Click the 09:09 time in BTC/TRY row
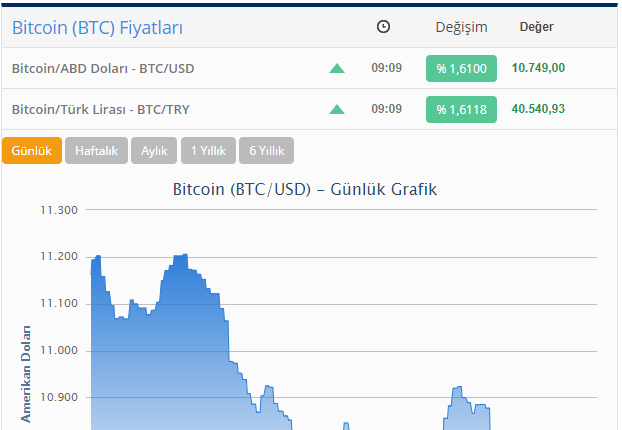The width and height of the screenshot is (622, 430). tap(386, 109)
